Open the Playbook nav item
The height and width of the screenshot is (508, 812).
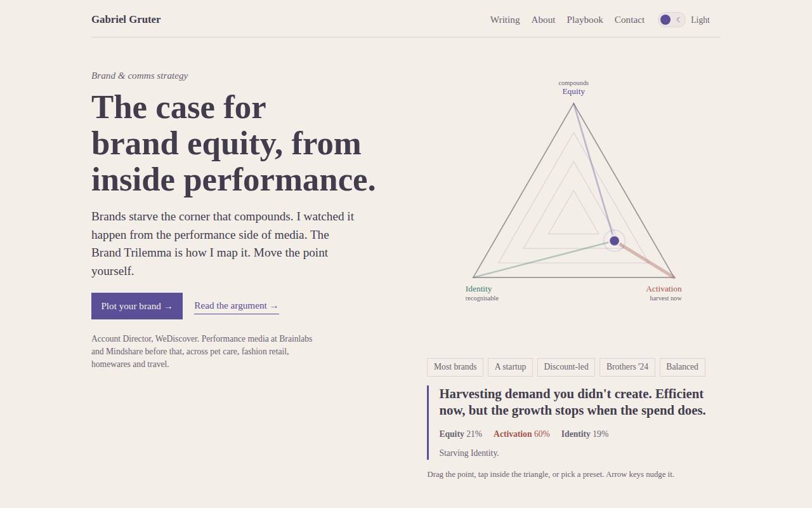[585, 20]
